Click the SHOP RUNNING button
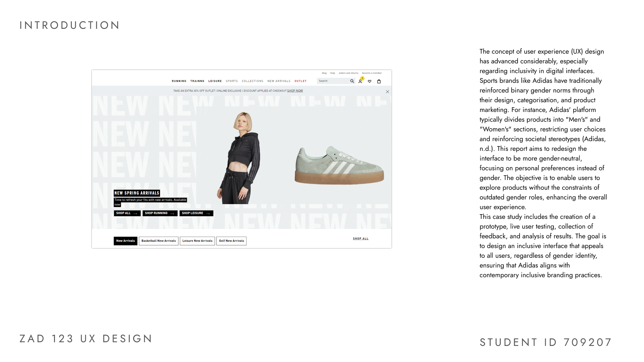 (x=160, y=213)
